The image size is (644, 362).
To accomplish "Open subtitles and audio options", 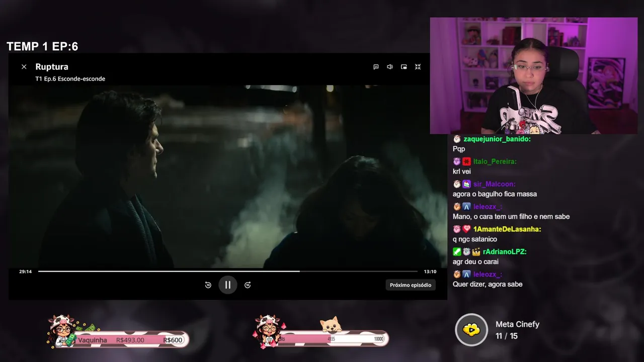I will (x=376, y=66).
